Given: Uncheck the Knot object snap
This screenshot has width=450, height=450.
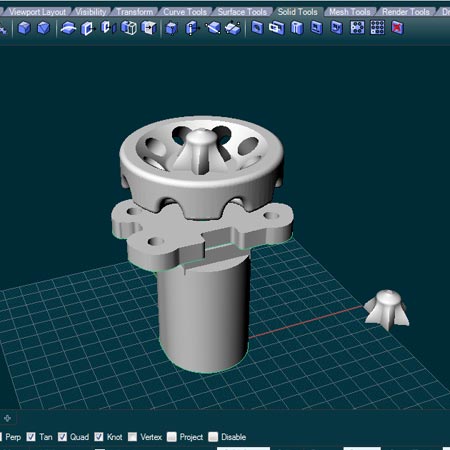Looking at the screenshot, I should pyautogui.click(x=99, y=437).
